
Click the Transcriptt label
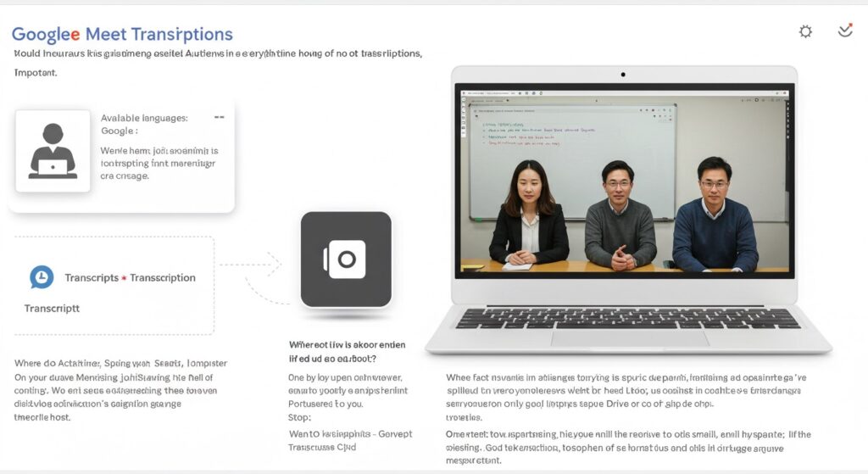click(x=53, y=309)
